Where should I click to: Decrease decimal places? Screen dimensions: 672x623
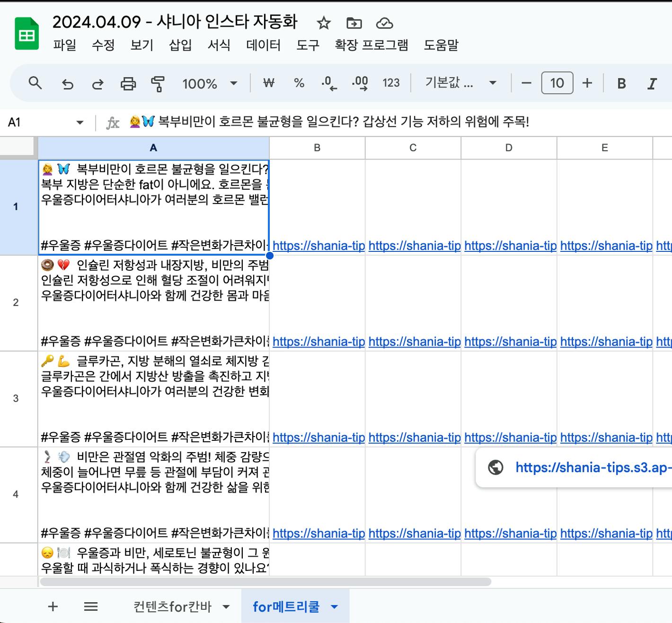coord(329,83)
